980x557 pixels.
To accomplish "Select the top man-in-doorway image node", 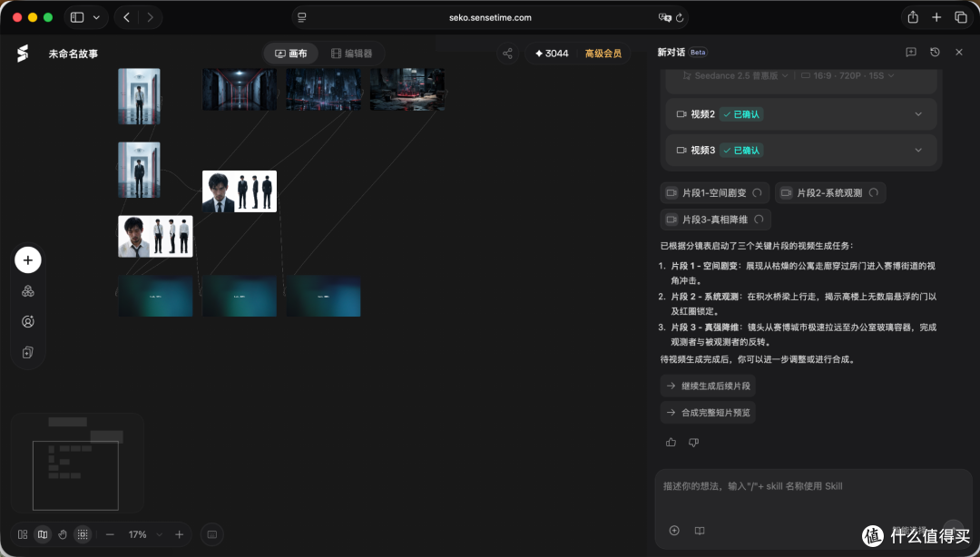I will (139, 96).
